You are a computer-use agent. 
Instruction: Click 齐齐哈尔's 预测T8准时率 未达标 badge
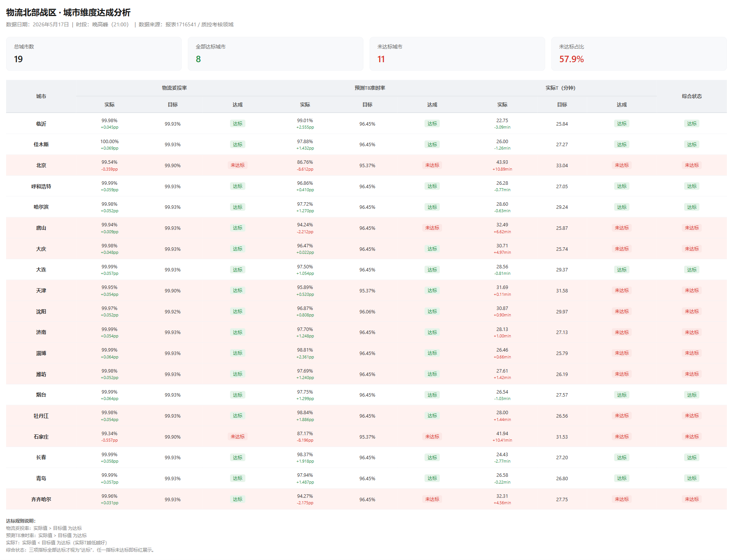pyautogui.click(x=432, y=499)
